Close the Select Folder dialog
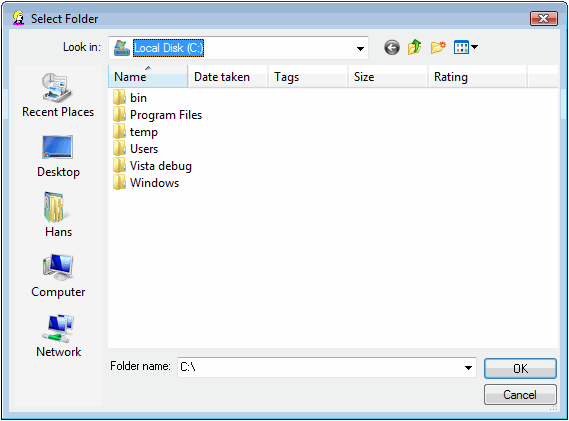This screenshot has width=569, height=421. tap(543, 18)
